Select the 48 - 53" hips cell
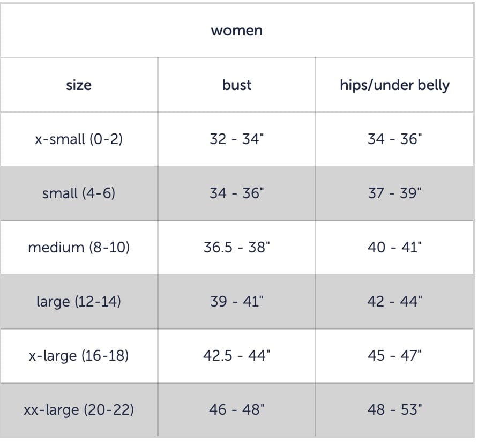 (395, 410)
